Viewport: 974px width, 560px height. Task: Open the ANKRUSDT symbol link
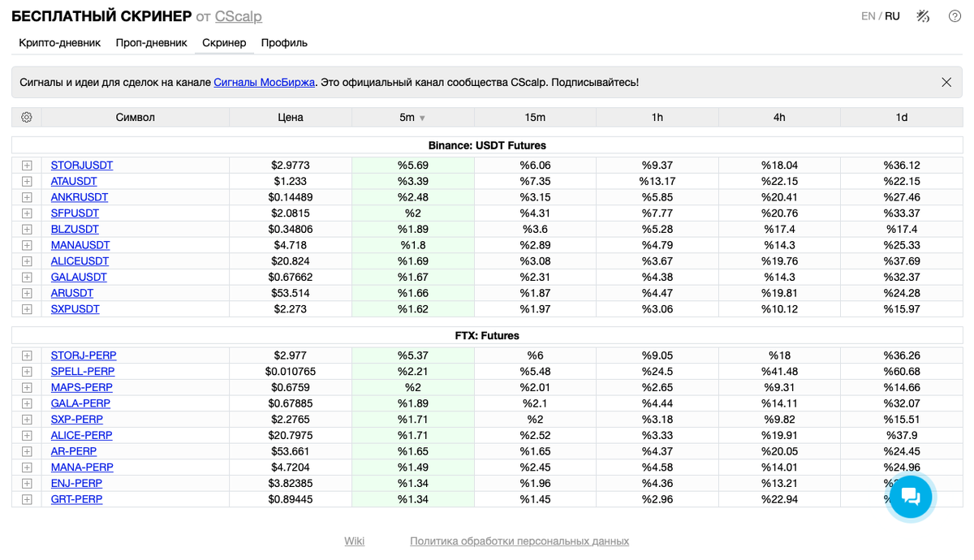coord(80,197)
